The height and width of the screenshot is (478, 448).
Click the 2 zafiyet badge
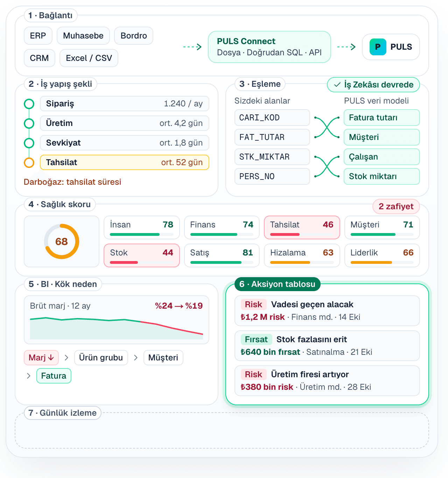coord(396,206)
